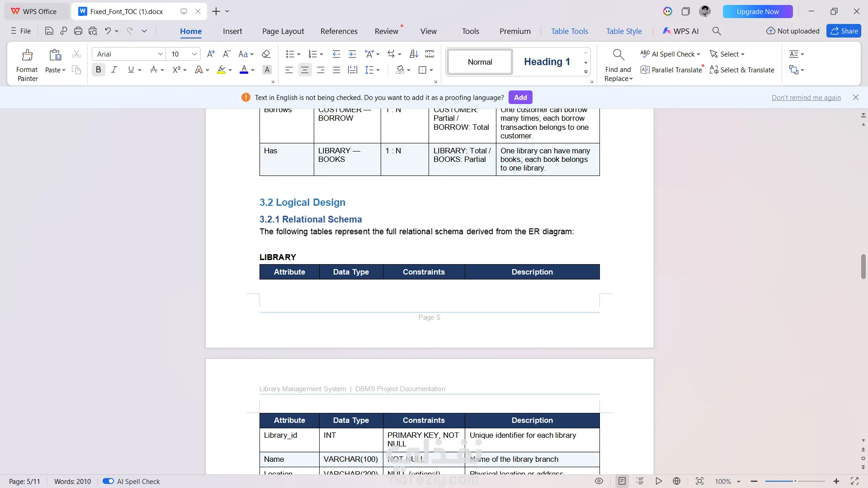The height and width of the screenshot is (488, 868).
Task: Open Find and Replace magnifier icon
Action: click(618, 55)
